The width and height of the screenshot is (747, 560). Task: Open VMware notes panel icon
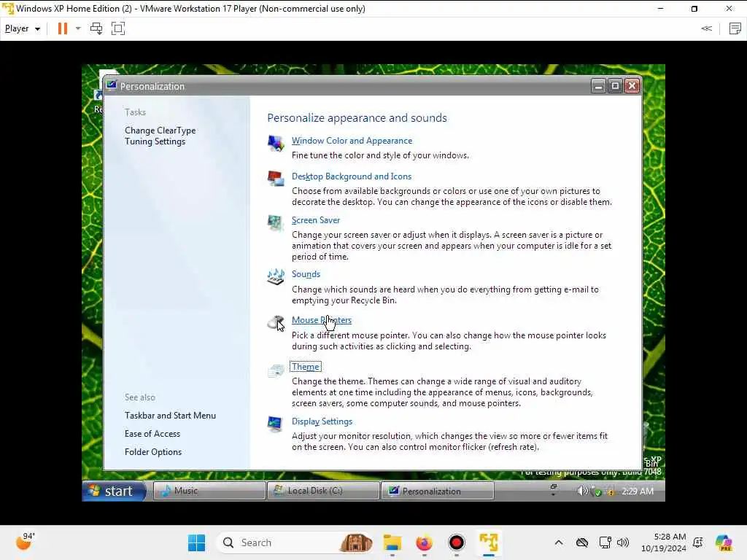pos(735,28)
